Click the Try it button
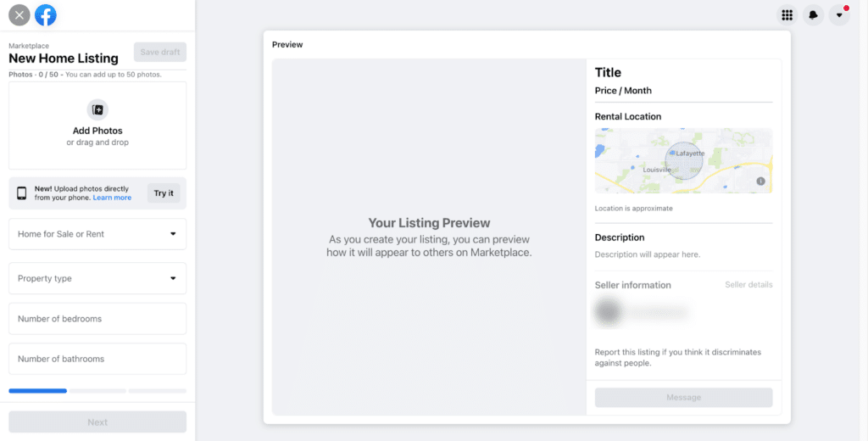Screen dimensions: 868x441 (164, 193)
